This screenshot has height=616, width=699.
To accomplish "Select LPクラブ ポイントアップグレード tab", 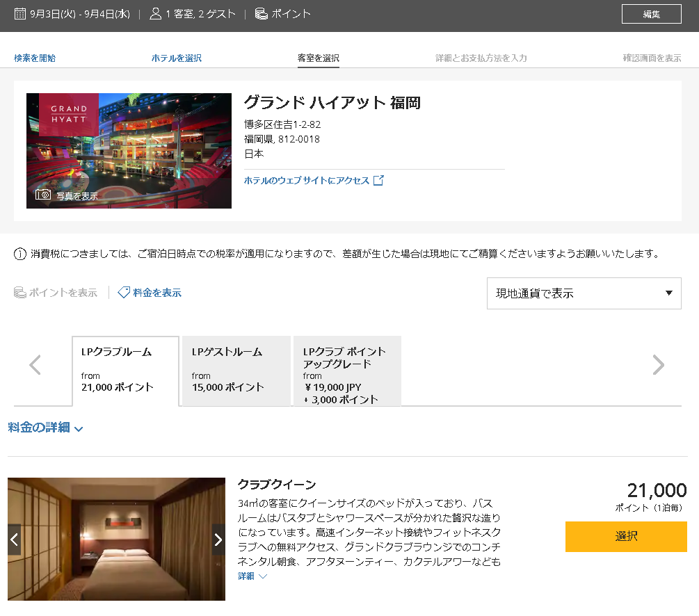I will click(347, 371).
